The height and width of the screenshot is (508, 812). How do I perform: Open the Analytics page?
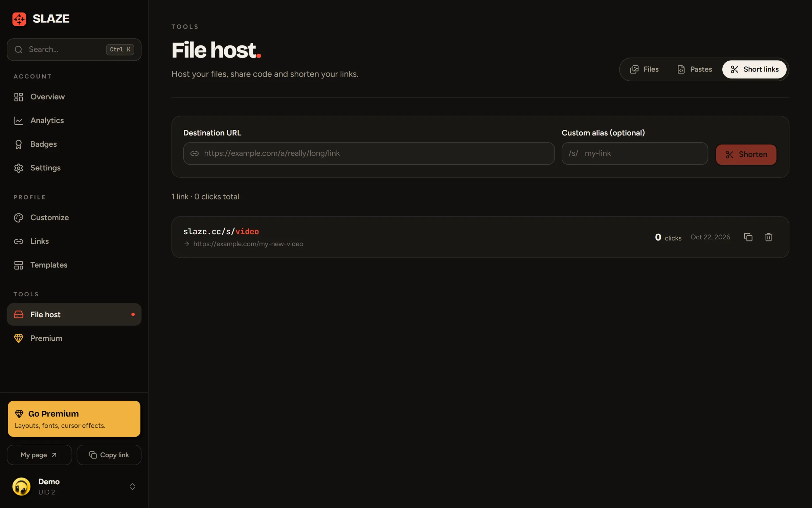point(74,121)
